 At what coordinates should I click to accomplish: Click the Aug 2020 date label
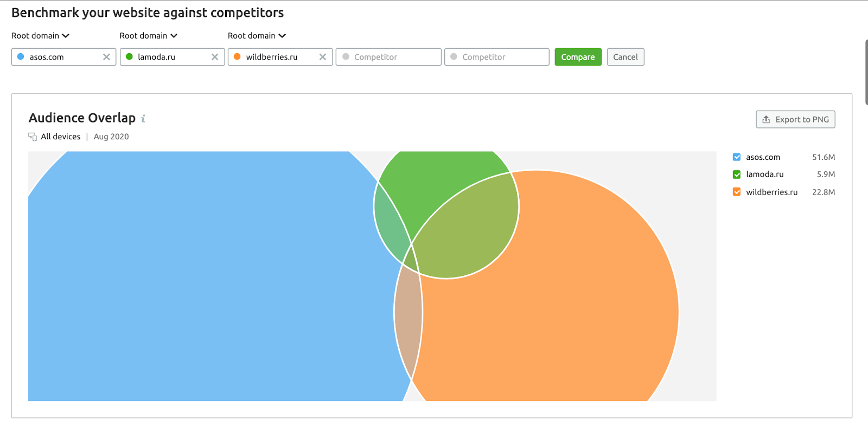tap(111, 137)
